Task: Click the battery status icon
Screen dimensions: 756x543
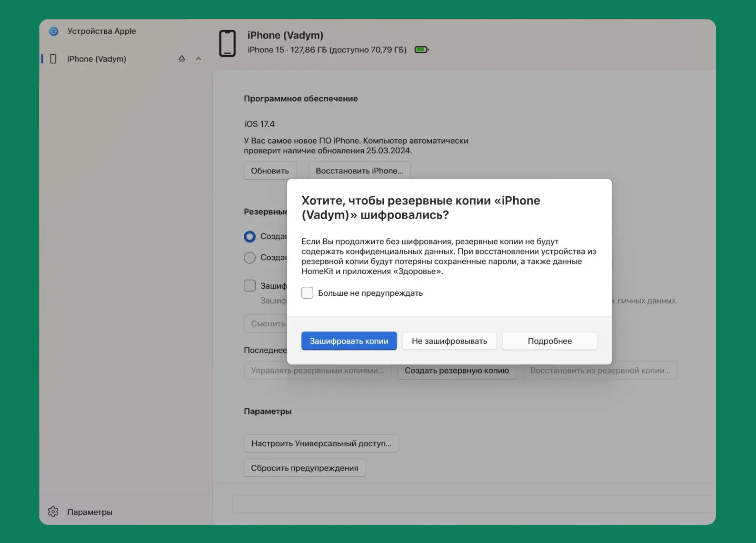Action: (x=422, y=50)
